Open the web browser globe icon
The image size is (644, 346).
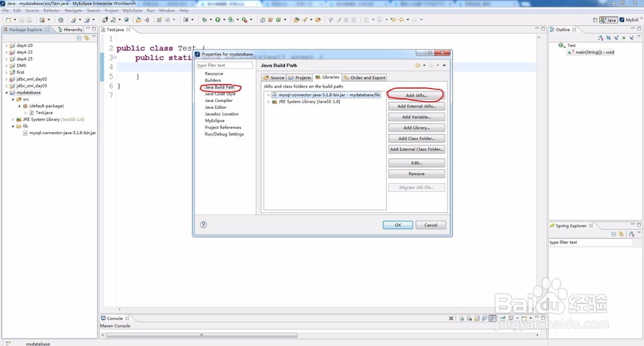tap(126, 20)
